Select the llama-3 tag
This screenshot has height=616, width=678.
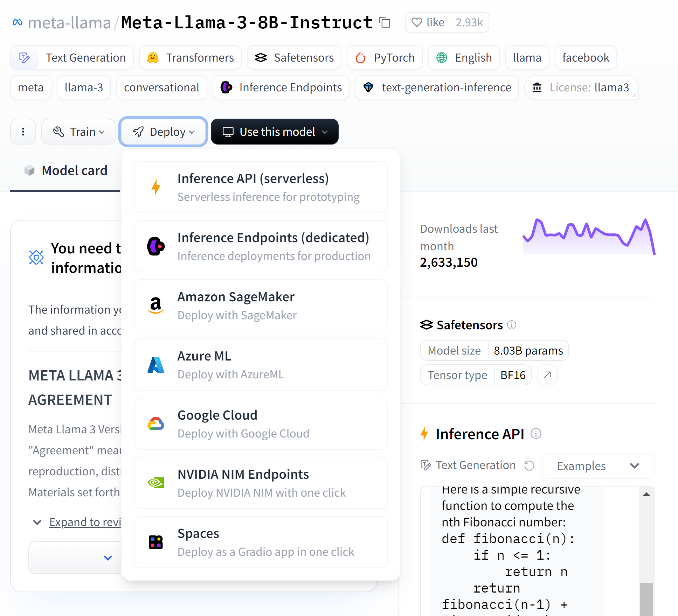pos(84,87)
